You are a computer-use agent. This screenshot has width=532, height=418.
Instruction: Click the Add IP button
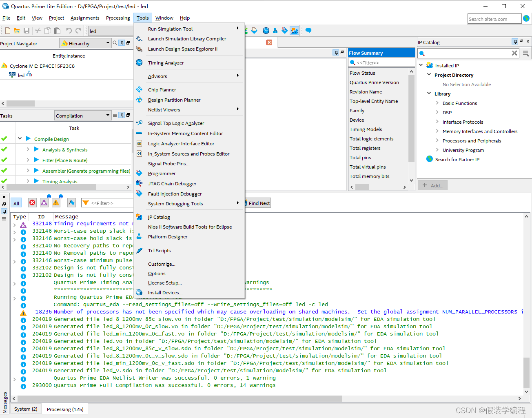coord(432,185)
